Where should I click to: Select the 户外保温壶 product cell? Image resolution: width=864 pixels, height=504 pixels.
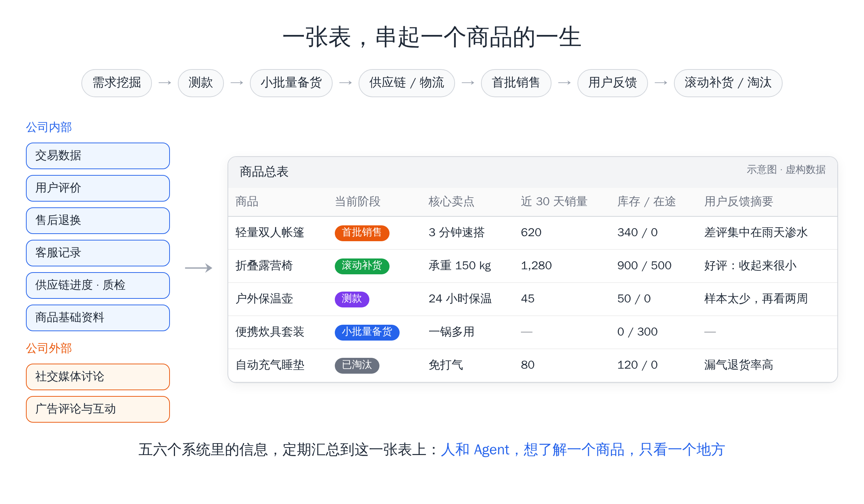(264, 299)
